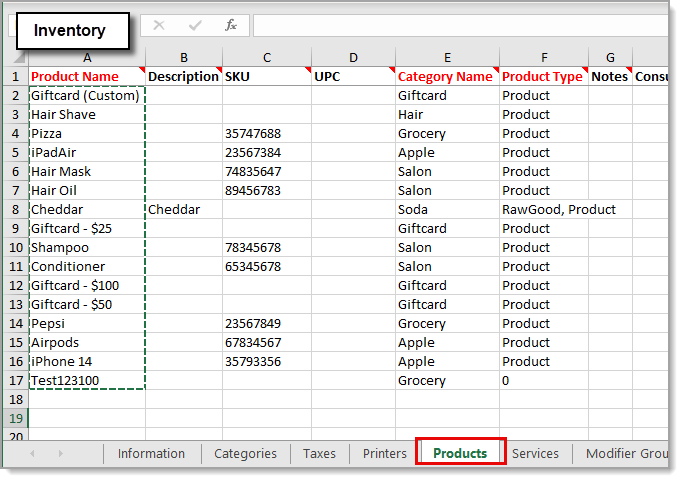Select the Shampoo cell
Screen dimensions: 682x481
coord(87,247)
